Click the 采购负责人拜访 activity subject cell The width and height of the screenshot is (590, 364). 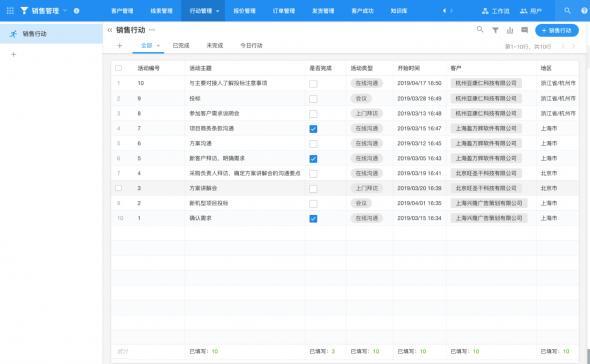[245, 173]
